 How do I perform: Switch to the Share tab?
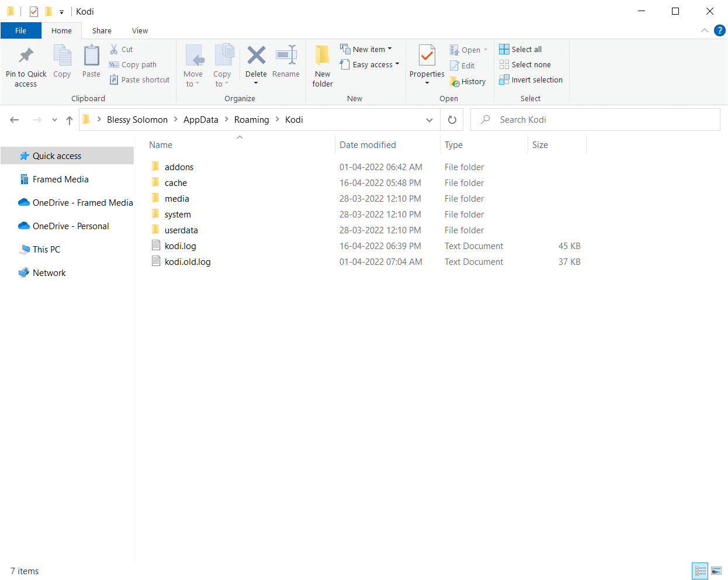pos(102,30)
